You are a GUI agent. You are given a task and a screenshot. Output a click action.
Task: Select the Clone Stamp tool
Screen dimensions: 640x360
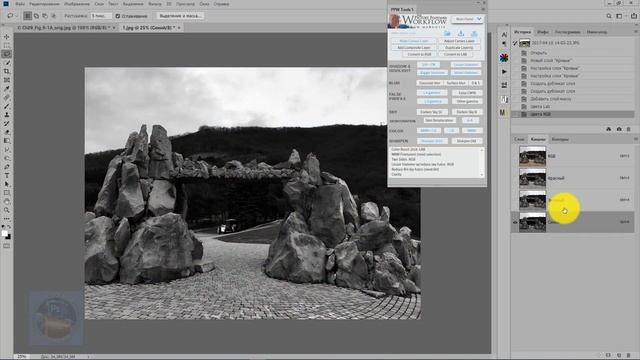(x=7, y=115)
